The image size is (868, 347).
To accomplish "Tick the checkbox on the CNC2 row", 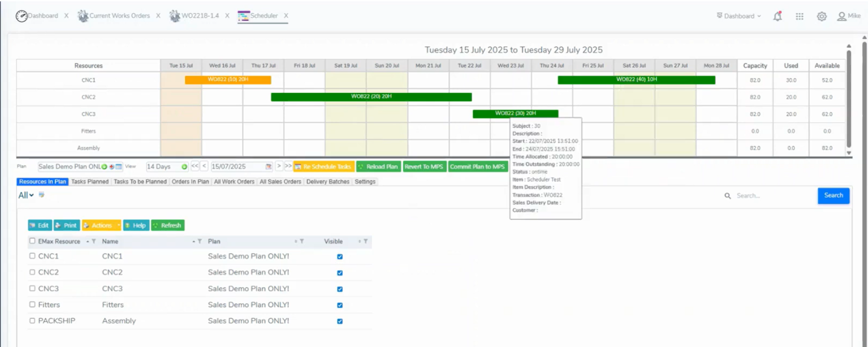I will [32, 272].
